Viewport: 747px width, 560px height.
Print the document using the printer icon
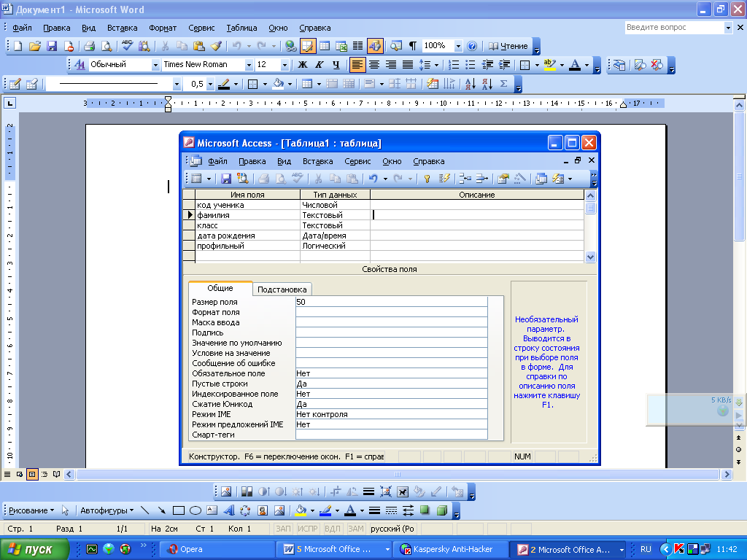pyautogui.click(x=89, y=46)
